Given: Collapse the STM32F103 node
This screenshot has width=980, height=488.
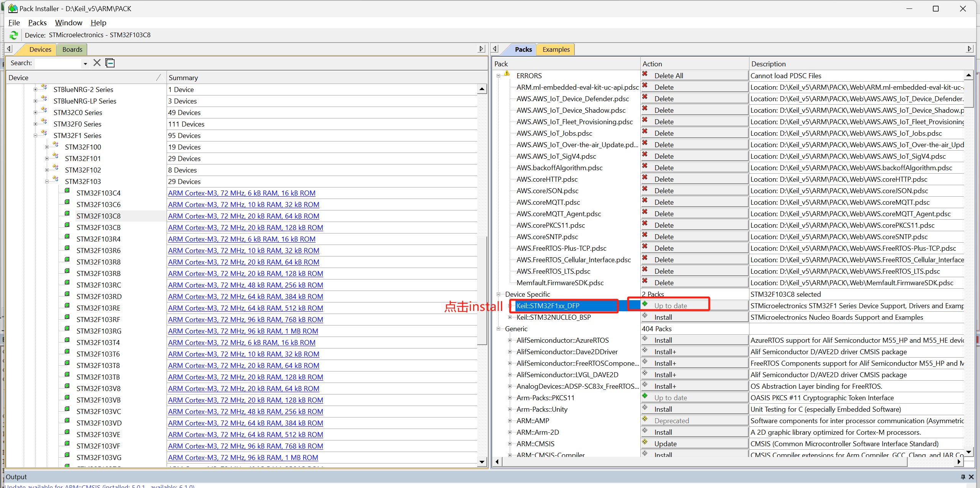Looking at the screenshot, I should tap(47, 182).
